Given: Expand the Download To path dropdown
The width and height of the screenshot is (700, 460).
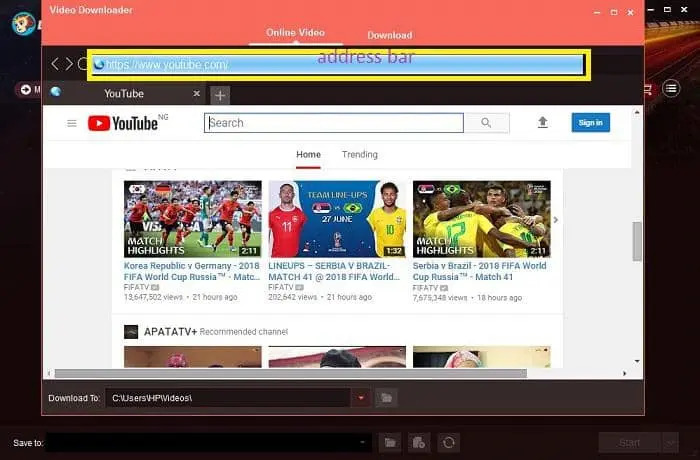Looking at the screenshot, I should 361,398.
